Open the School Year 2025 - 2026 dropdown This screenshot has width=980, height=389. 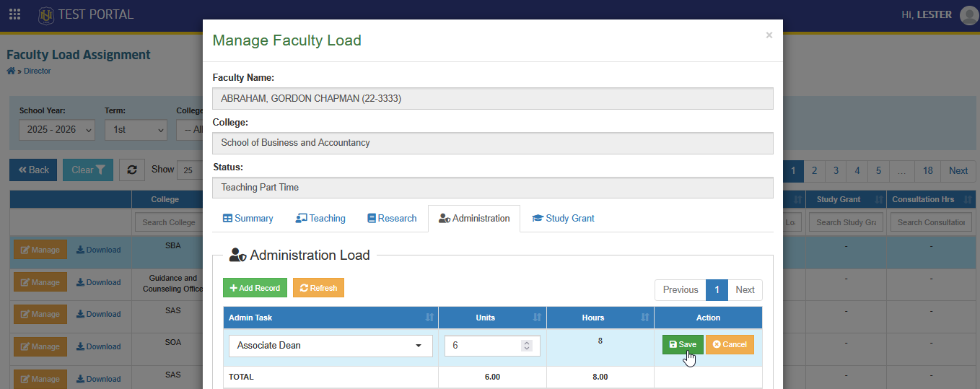tap(57, 130)
